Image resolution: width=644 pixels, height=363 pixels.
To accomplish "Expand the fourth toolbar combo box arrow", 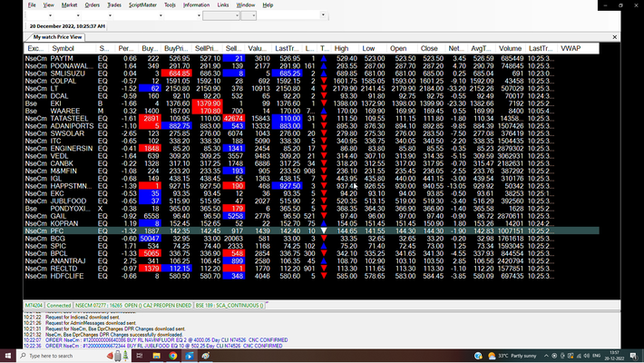I will pyautogui.click(x=161, y=15).
